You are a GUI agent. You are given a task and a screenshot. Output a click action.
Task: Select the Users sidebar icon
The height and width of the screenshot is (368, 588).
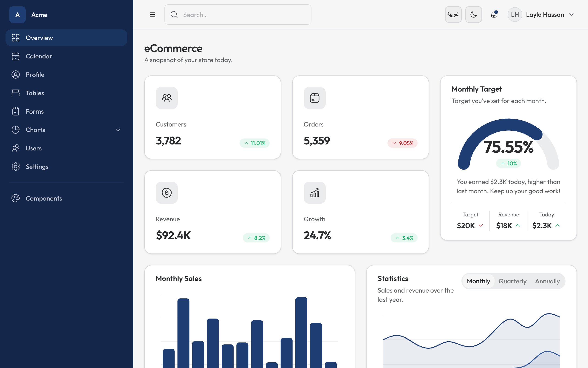point(16,148)
